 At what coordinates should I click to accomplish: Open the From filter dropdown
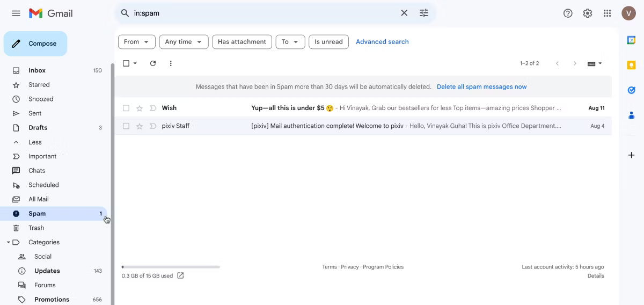coord(136,42)
